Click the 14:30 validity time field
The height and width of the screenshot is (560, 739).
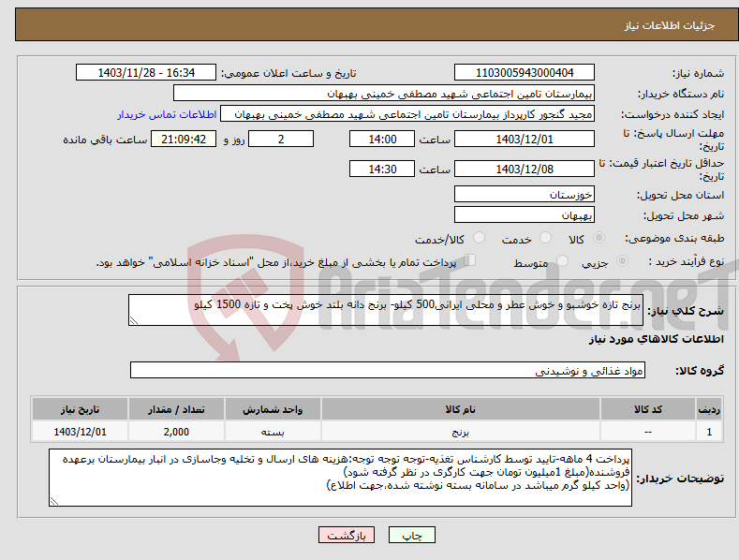[382, 169]
